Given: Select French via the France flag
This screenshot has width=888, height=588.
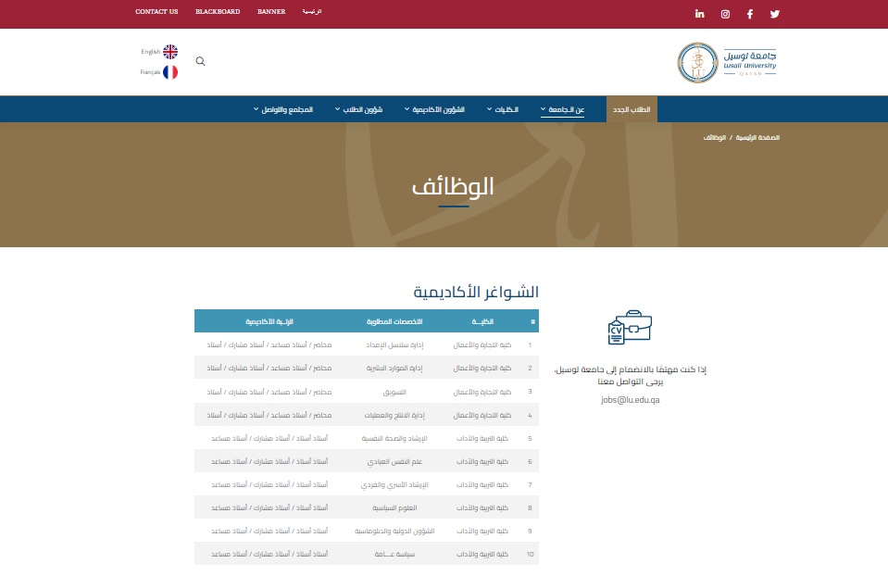Looking at the screenshot, I should click(x=170, y=71).
